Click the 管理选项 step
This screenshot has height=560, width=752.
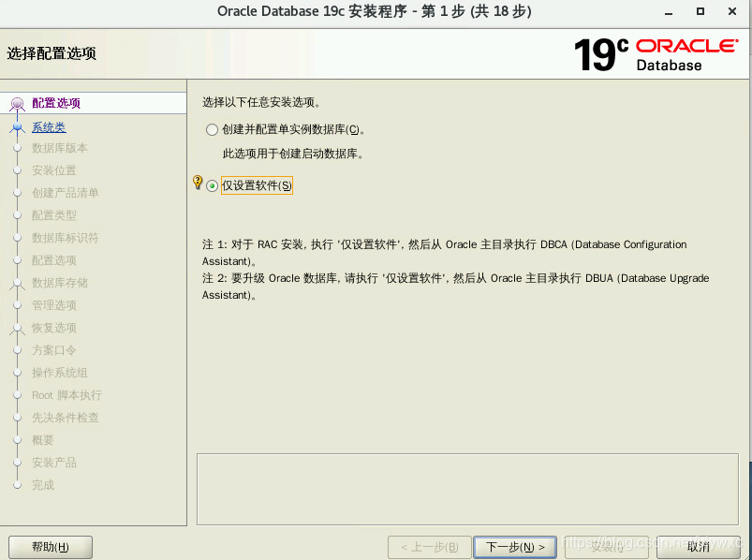pyautogui.click(x=54, y=305)
